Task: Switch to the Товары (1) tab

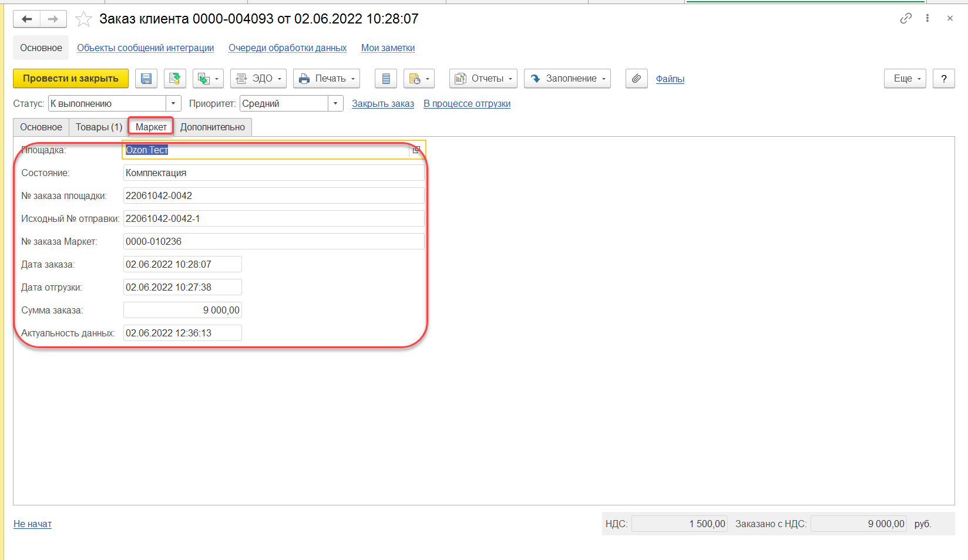Action: coord(99,127)
